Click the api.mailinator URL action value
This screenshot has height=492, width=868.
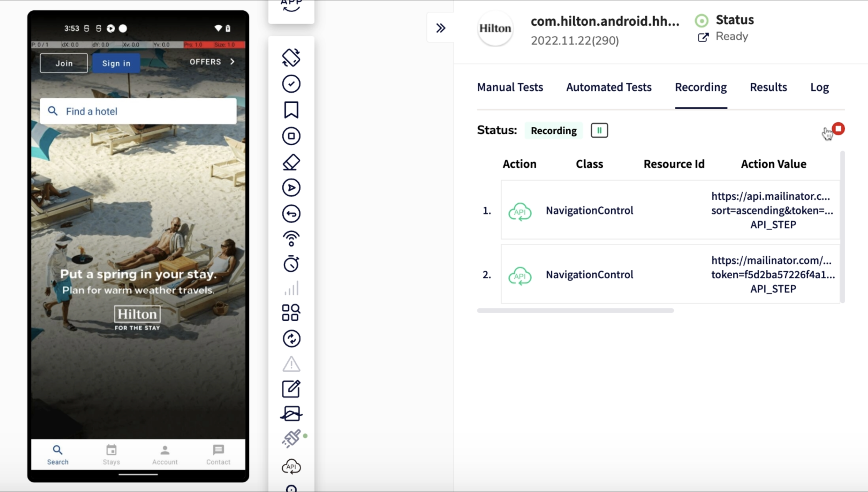772,210
